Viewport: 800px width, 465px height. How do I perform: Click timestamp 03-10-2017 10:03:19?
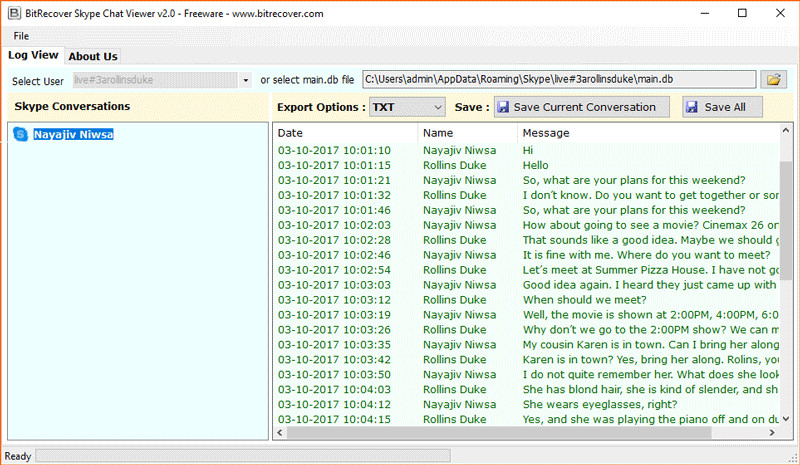pyautogui.click(x=334, y=314)
